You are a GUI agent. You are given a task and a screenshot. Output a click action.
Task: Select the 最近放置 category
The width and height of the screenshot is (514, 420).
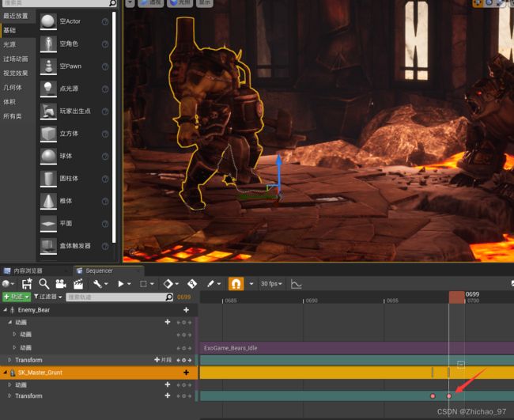pos(16,16)
